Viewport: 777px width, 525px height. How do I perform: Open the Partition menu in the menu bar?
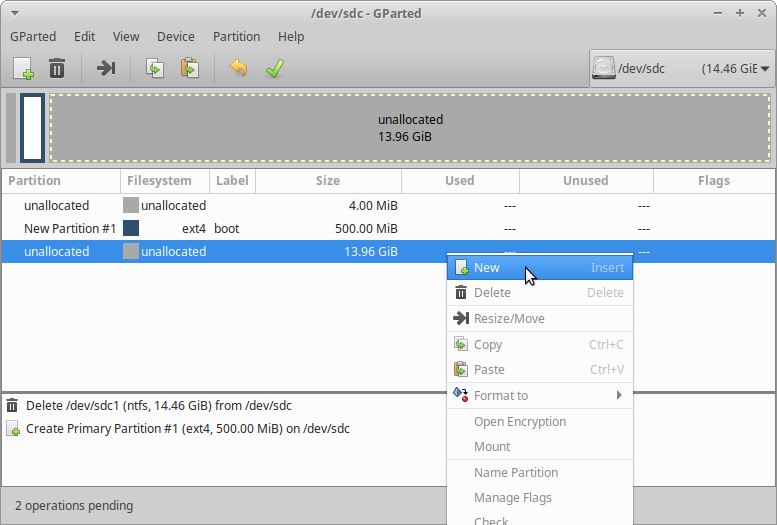coord(236,36)
